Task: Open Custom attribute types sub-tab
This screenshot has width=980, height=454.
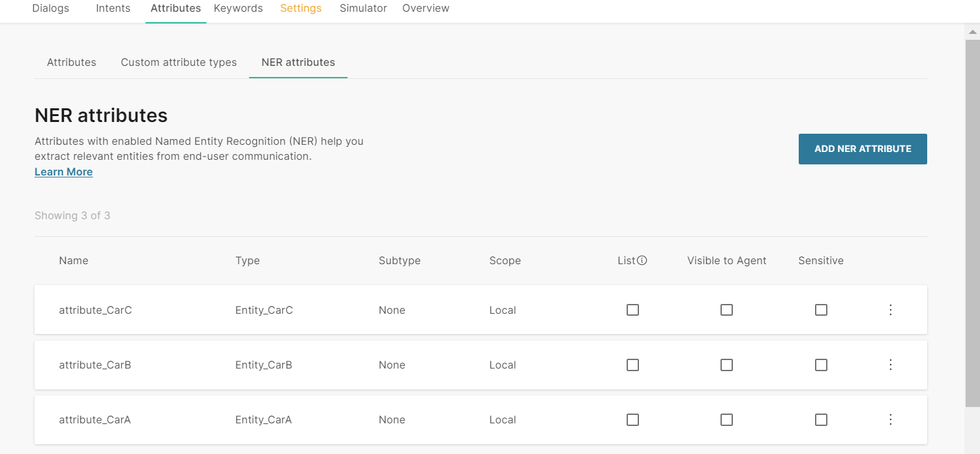Action: pyautogui.click(x=179, y=63)
